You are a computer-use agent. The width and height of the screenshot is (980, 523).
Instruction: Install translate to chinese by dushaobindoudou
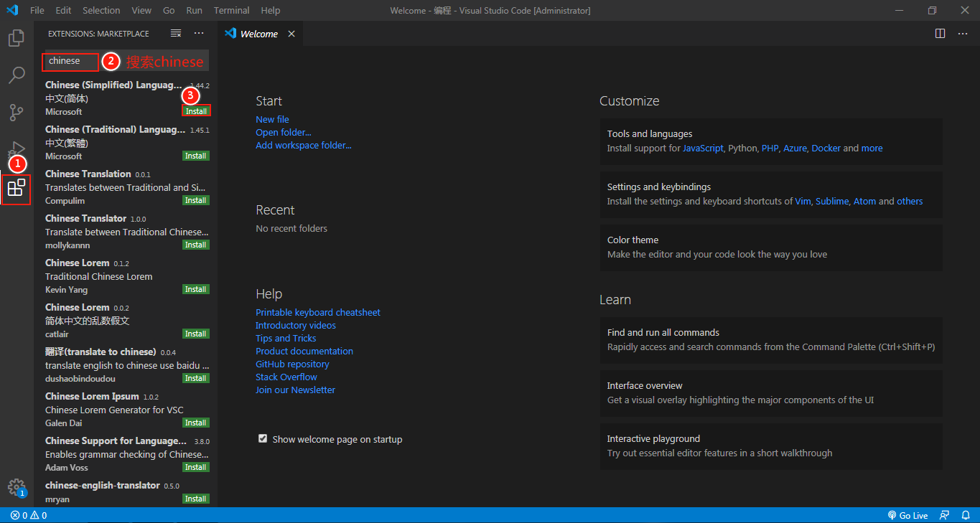pos(196,378)
